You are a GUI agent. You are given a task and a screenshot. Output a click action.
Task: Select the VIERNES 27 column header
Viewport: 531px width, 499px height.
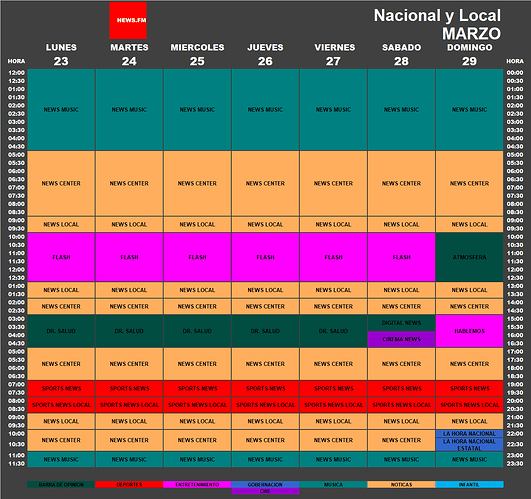click(335, 54)
